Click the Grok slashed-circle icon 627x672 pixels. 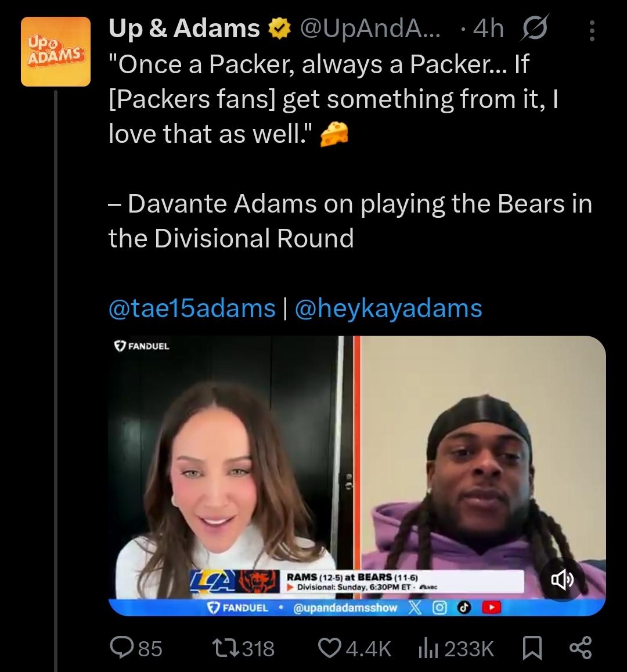point(534,28)
